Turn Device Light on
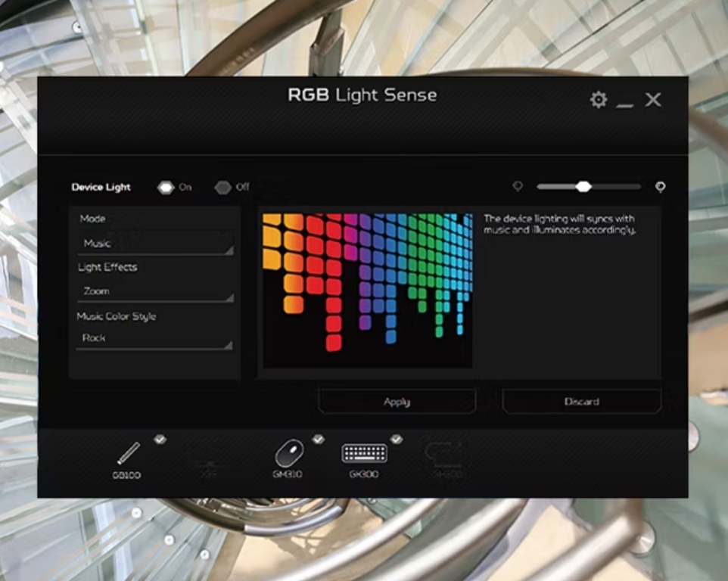This screenshot has height=581, width=728. click(166, 188)
